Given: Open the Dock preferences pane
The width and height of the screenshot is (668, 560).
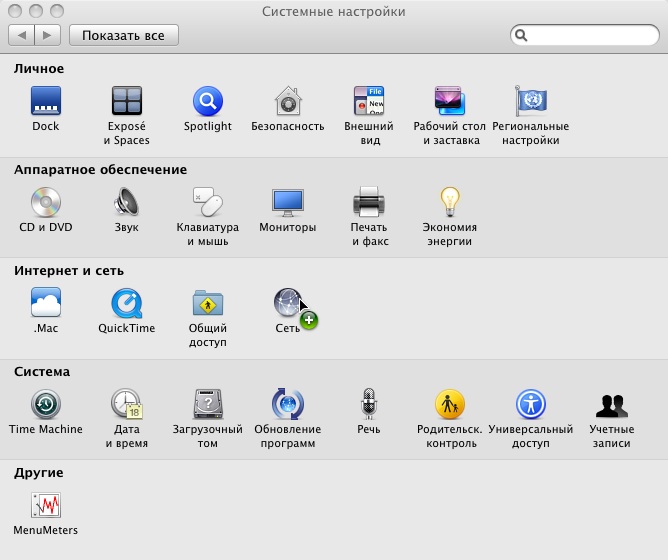Looking at the screenshot, I should click(x=46, y=101).
